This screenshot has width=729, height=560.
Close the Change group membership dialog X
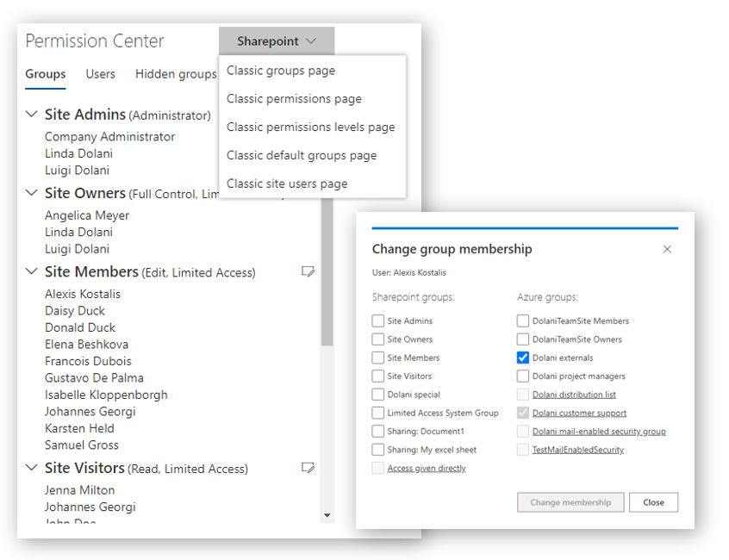[667, 249]
